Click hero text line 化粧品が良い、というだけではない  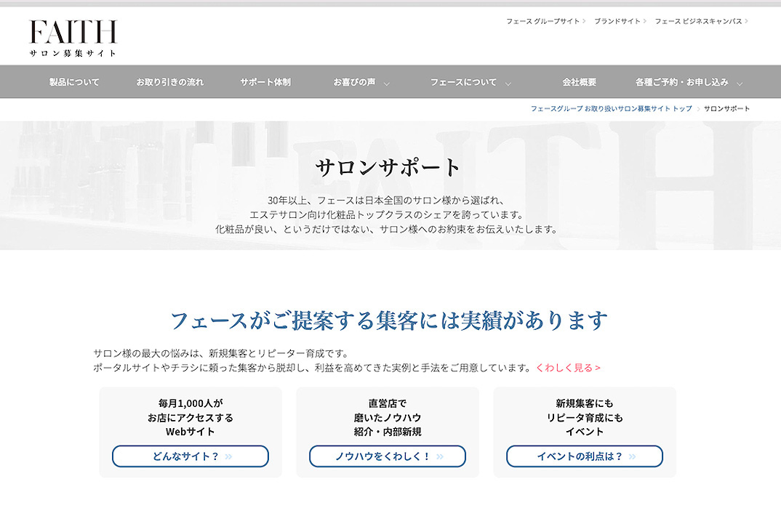coord(387,230)
